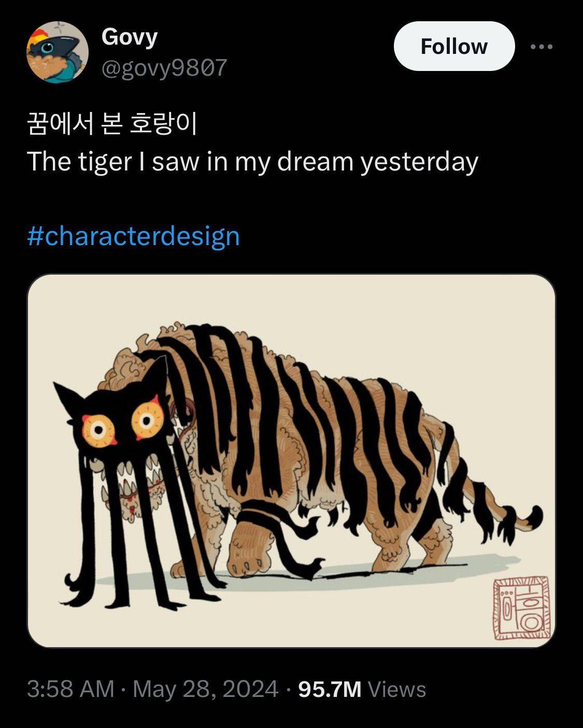Open Govy's profile avatar picture

tap(58, 52)
